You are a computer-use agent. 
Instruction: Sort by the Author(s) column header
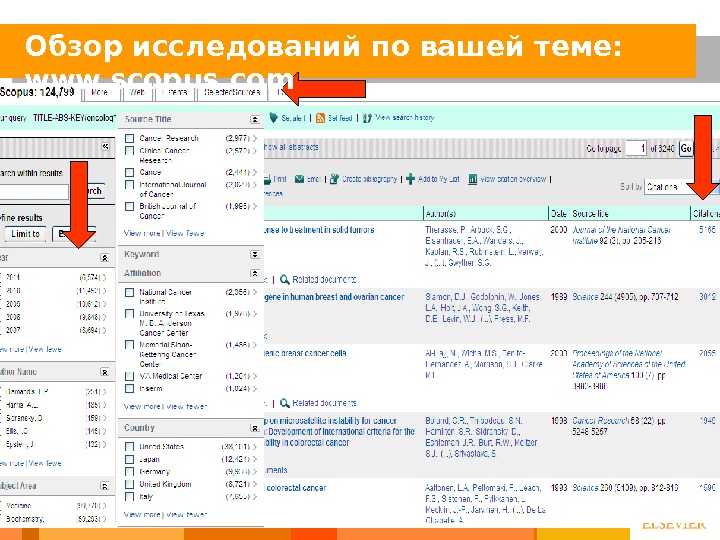pos(440,214)
